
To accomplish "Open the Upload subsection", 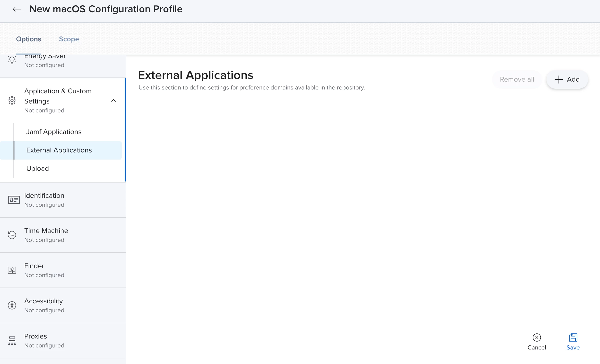I will point(37,168).
